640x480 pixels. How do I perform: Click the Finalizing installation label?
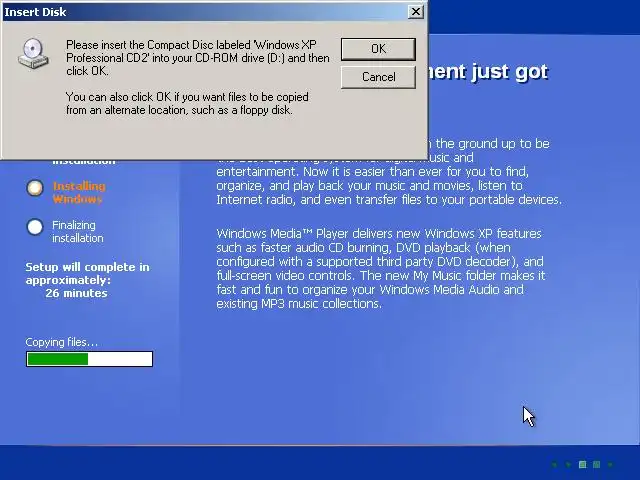[78, 231]
